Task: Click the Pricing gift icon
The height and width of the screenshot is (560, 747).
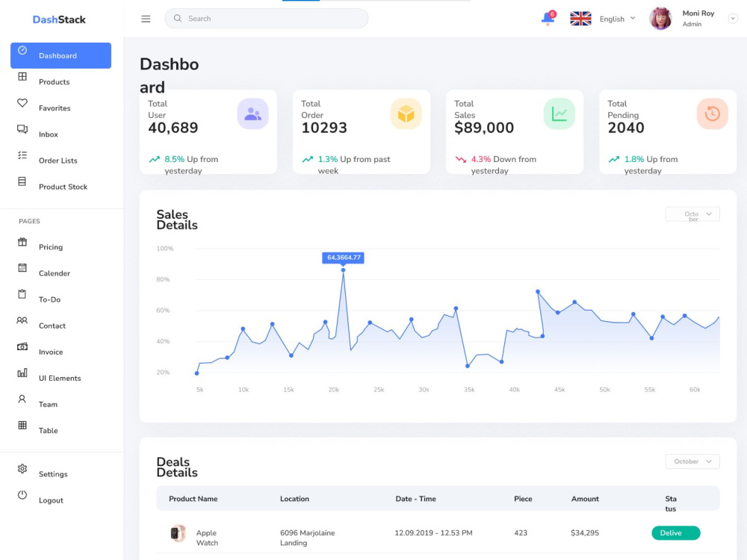Action: point(22,241)
